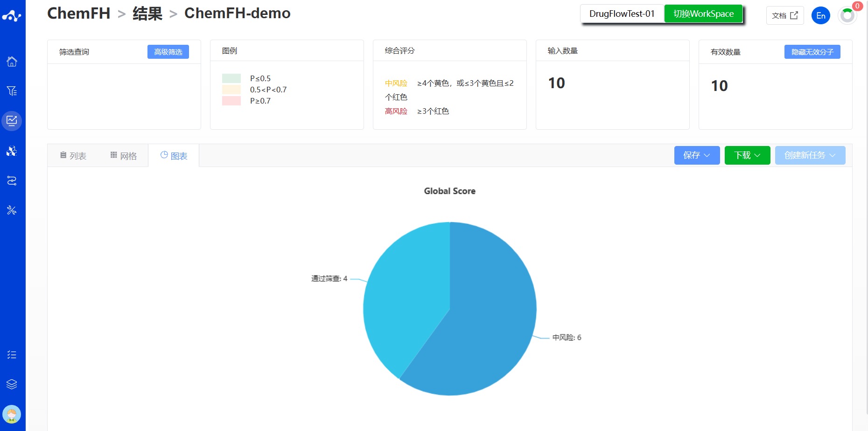Viewport: 868px width, 431px height.
Task: Open the notification ring icon with badge
Action: point(847,15)
